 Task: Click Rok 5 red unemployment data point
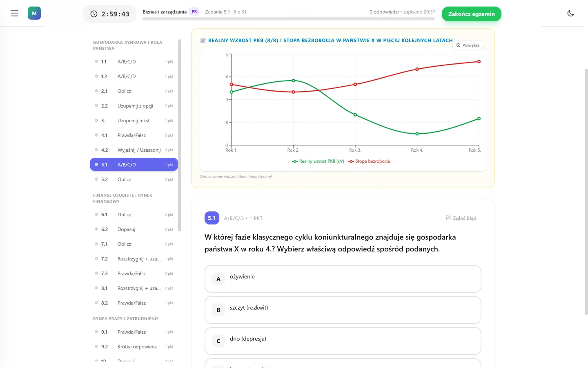point(479,62)
